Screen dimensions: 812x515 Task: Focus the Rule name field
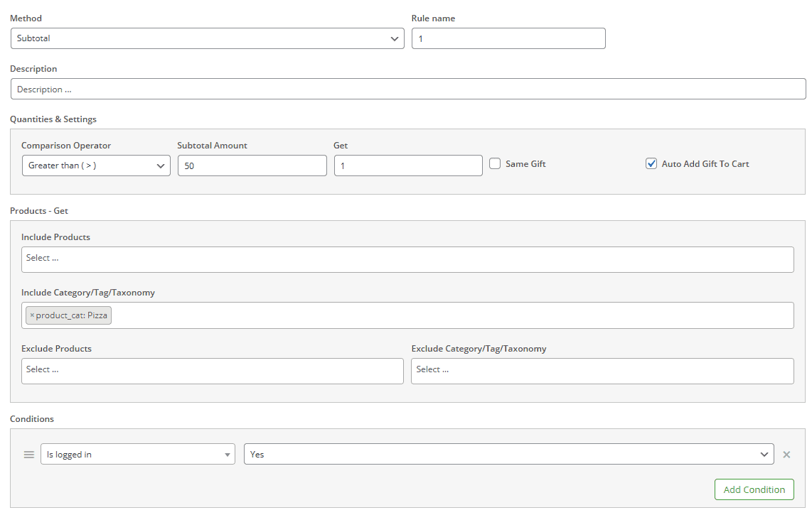(x=508, y=38)
